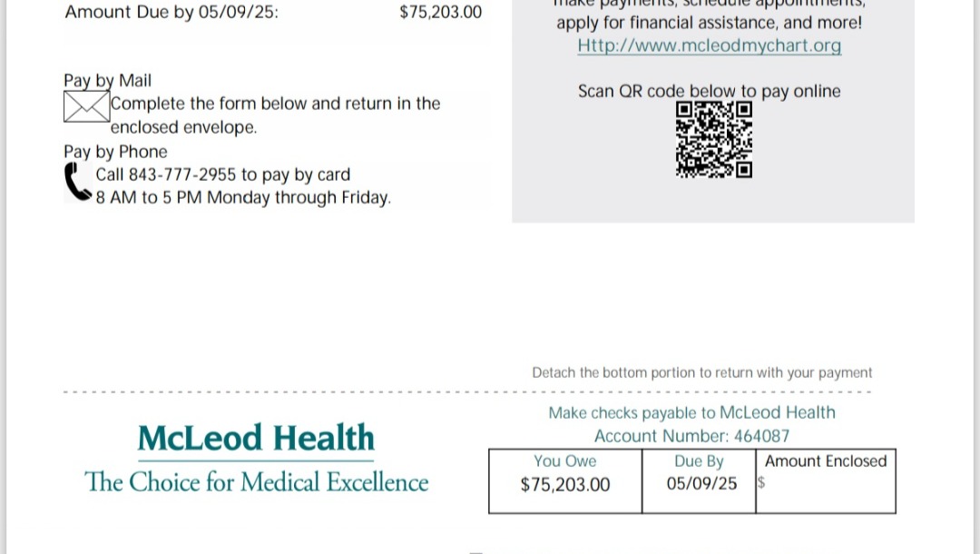980x554 pixels.
Task: Click Make checks payable to McLeod Health
Action: point(691,412)
